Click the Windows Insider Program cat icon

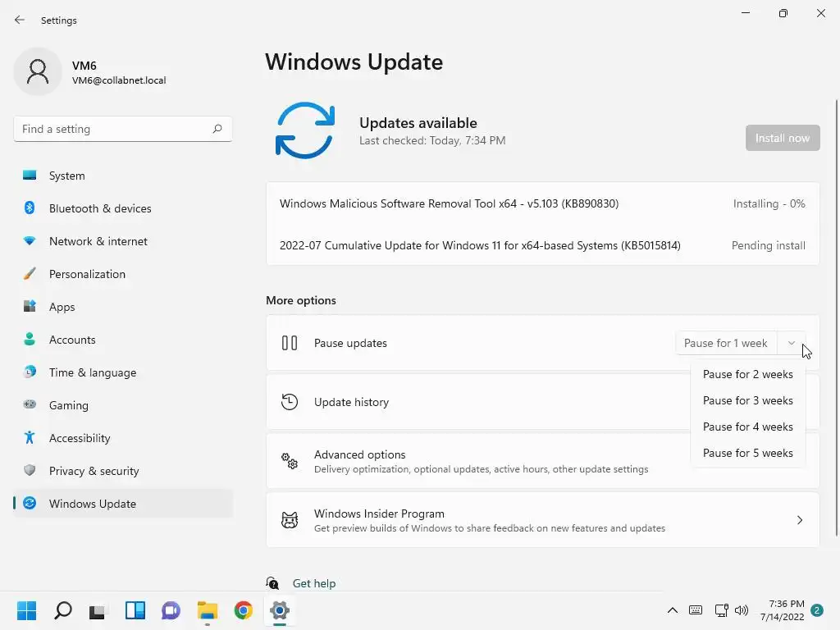(290, 519)
